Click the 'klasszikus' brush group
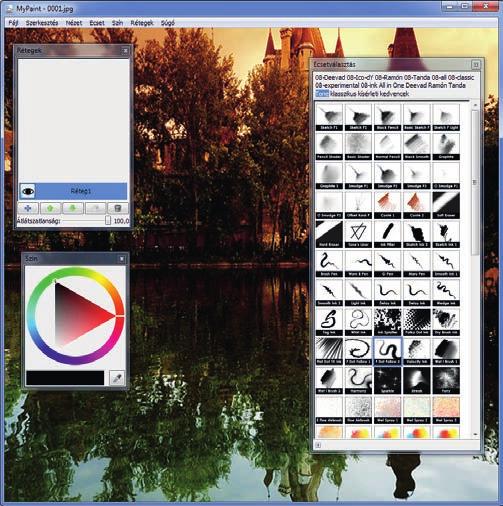The image size is (503, 506). [x=343, y=94]
